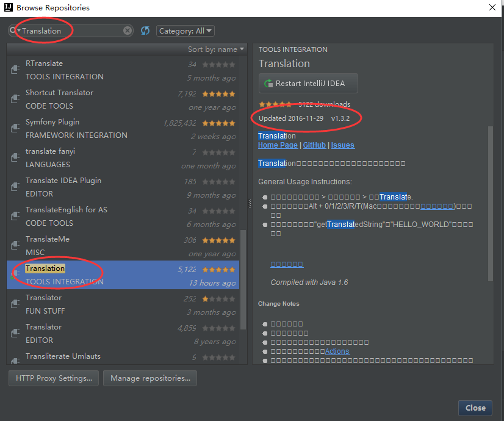This screenshot has width=504, height=421.
Task: Click the Symfony Plugin star rating
Action: (218, 123)
